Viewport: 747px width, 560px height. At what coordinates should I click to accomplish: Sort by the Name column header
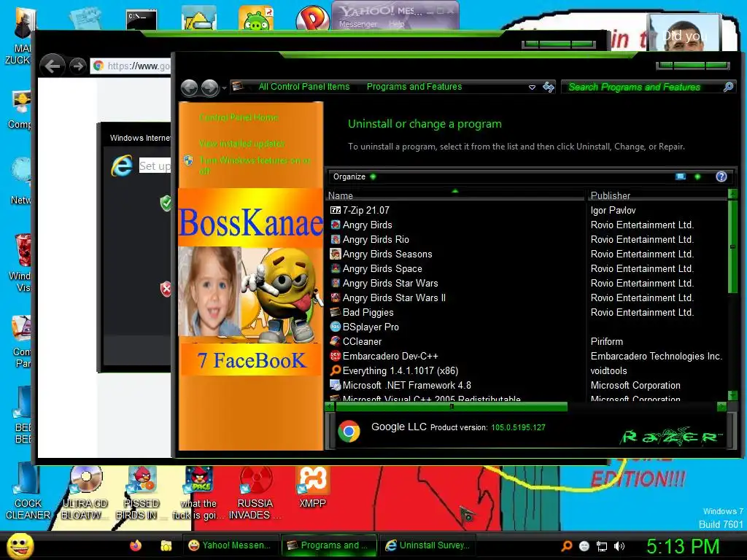click(x=455, y=195)
